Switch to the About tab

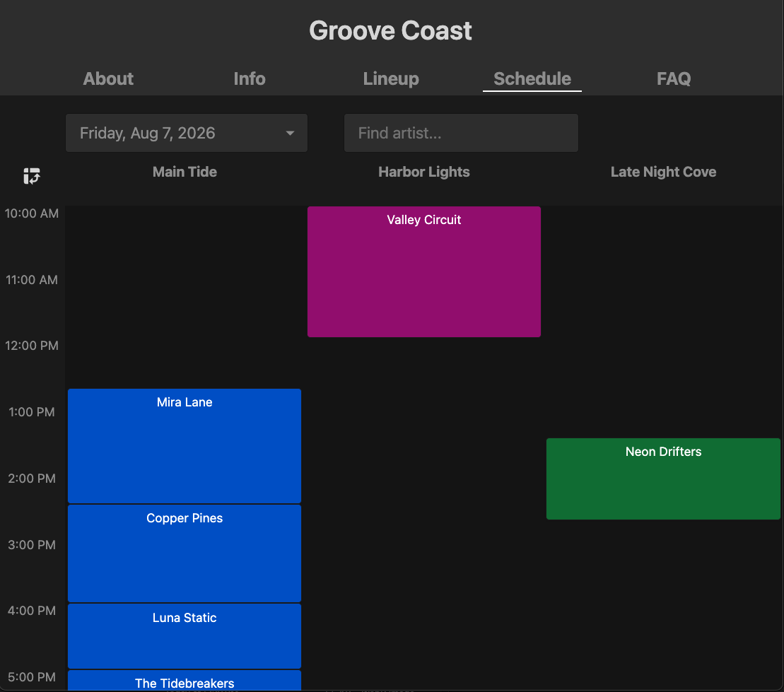(x=108, y=78)
